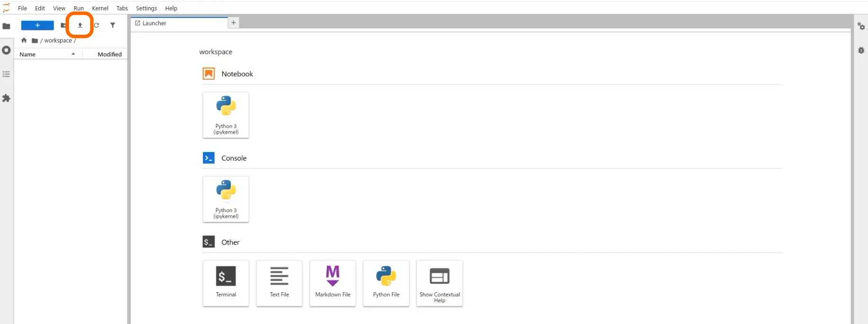The image size is (868, 324).
Task: Click the blue New Launcher plus button
Action: [x=37, y=25]
